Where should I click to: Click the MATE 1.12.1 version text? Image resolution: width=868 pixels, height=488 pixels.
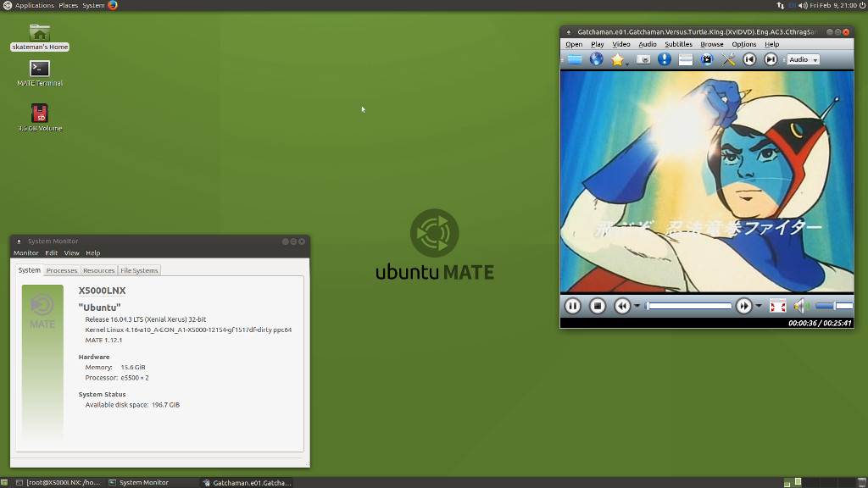103,341
